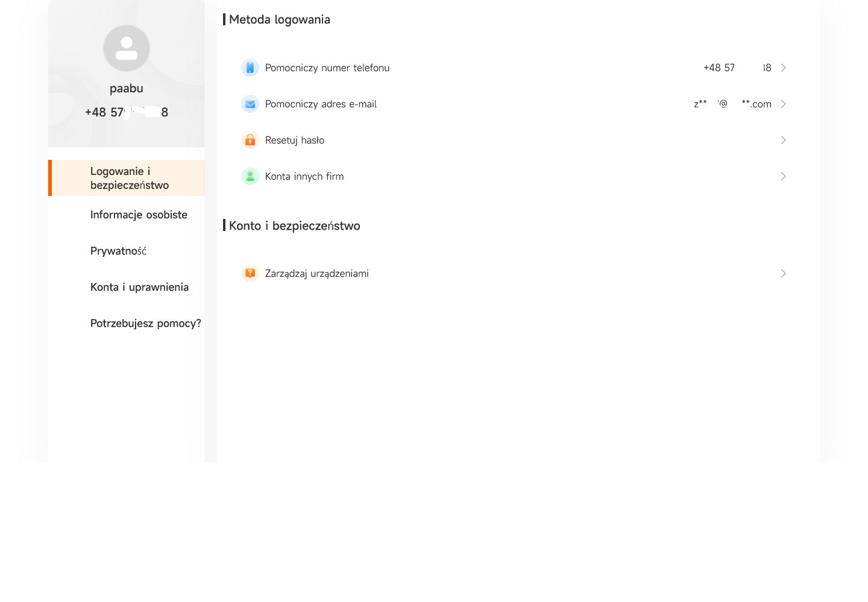This screenshot has width=868, height=602.
Task: Click the Zarządzaj urządzeniami label
Action: (x=316, y=273)
